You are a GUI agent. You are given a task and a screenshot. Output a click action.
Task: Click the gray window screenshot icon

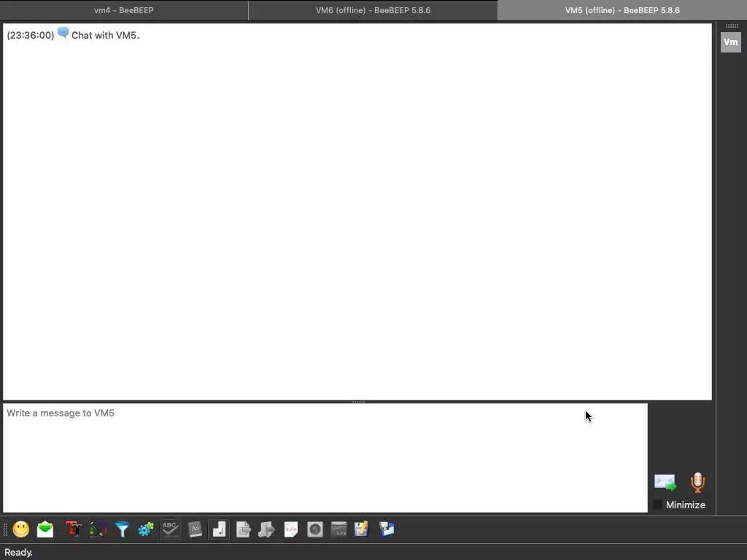[x=338, y=529]
